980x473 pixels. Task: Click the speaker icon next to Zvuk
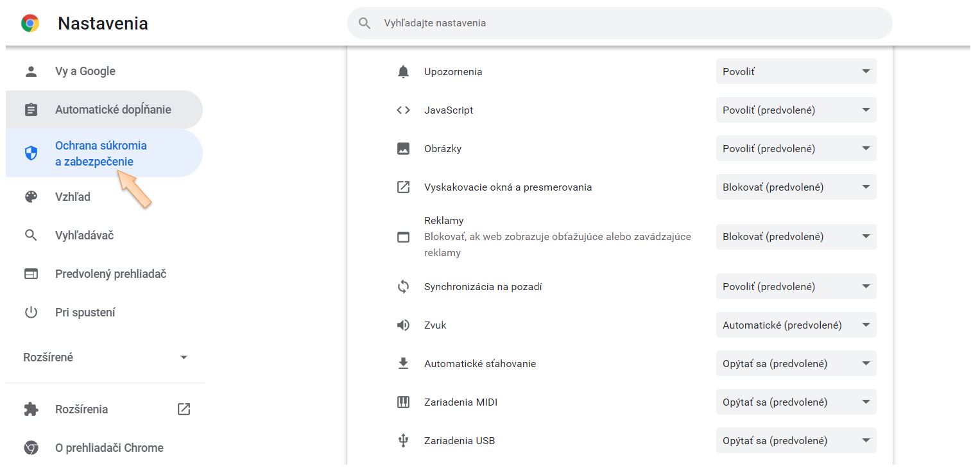click(403, 325)
